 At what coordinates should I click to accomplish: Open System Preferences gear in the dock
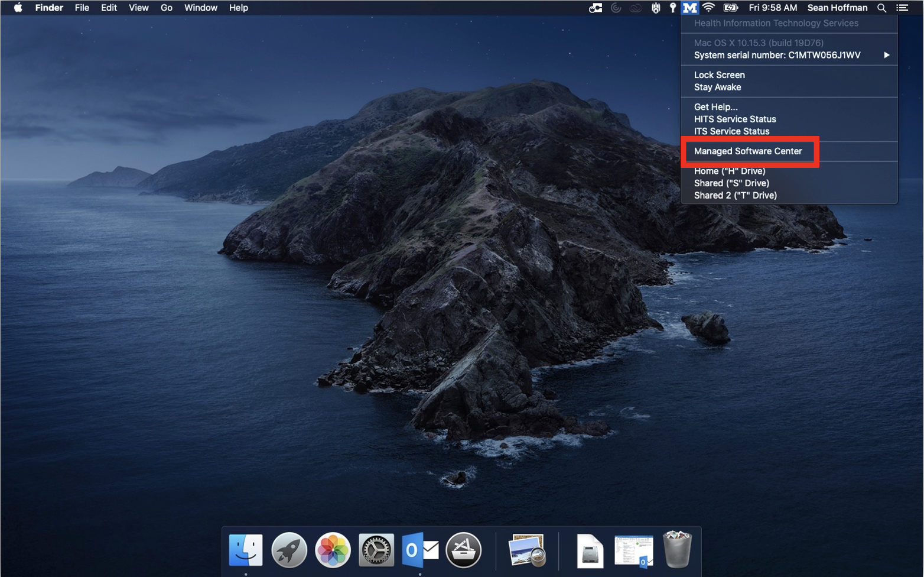click(376, 550)
